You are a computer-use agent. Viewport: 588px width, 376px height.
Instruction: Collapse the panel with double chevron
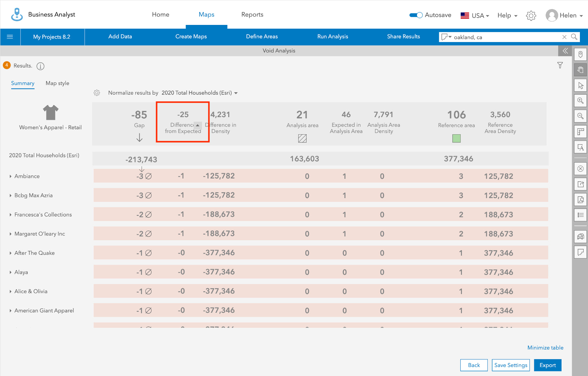[565, 50]
